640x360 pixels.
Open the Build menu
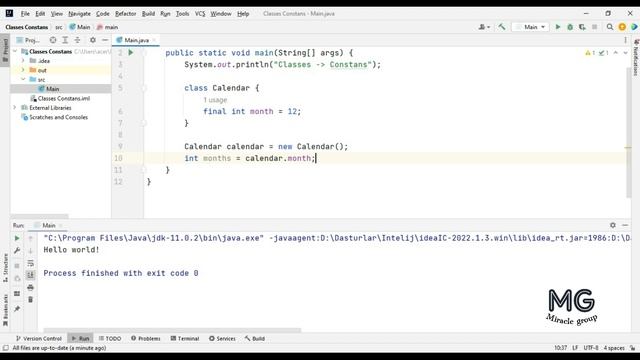[148, 13]
